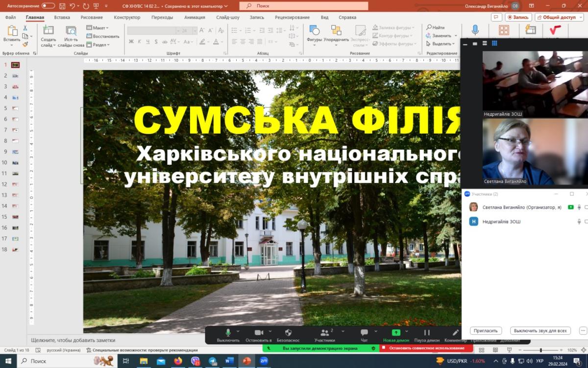Click the Save icon in the title bar
Image resolution: width=588 pixels, height=368 pixels.
coord(62,6)
